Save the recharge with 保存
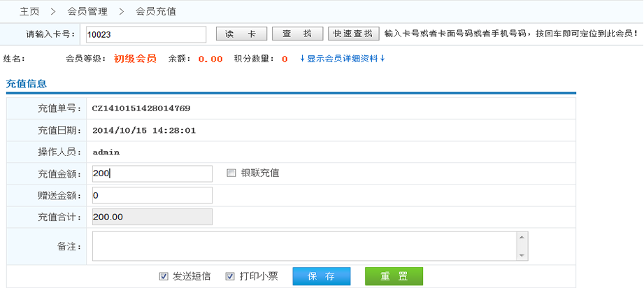This screenshot has height=293, width=644. (321, 276)
